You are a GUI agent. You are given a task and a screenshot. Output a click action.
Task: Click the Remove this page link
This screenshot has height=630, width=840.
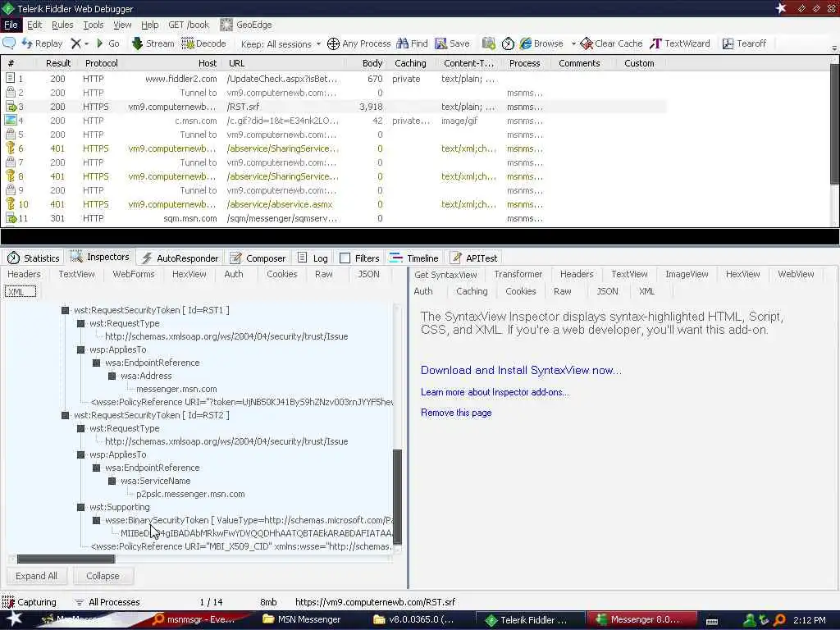click(456, 413)
